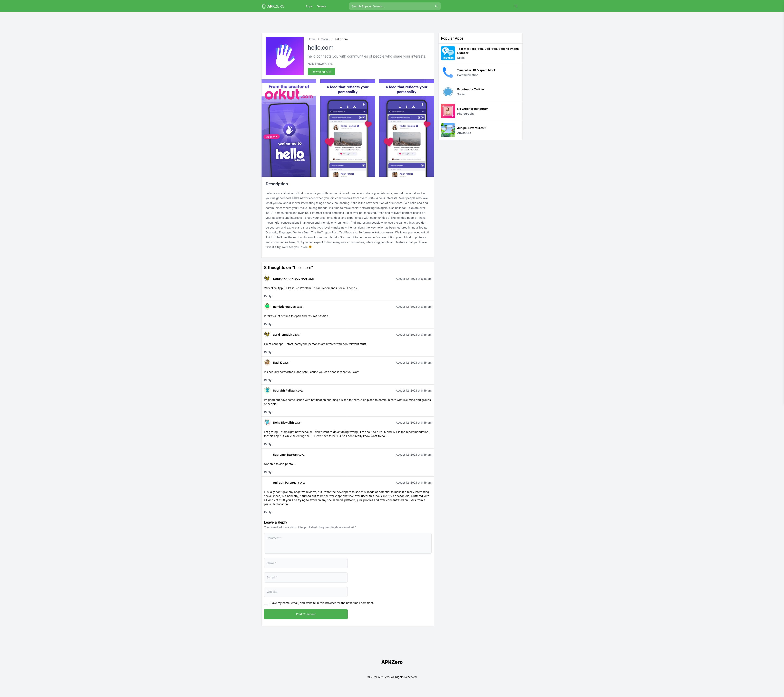The height and width of the screenshot is (697, 784).
Task: Open the No Crop for Instagram icon
Action: click(x=448, y=111)
